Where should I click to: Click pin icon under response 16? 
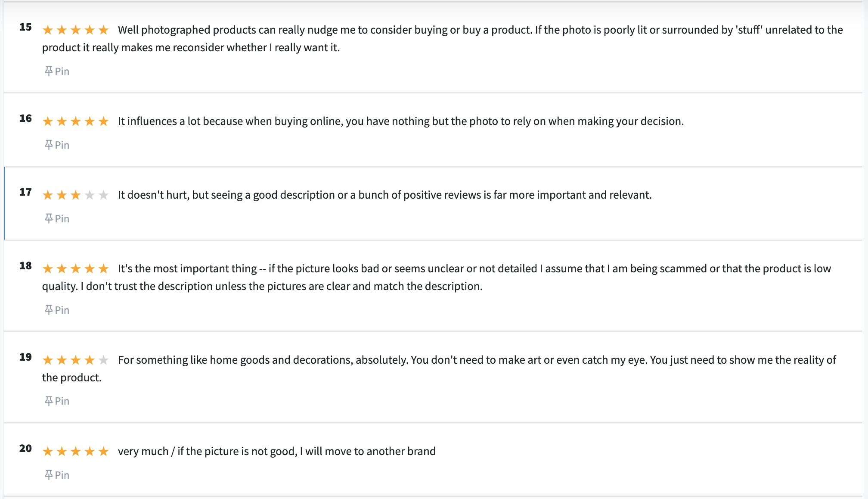pyautogui.click(x=49, y=145)
